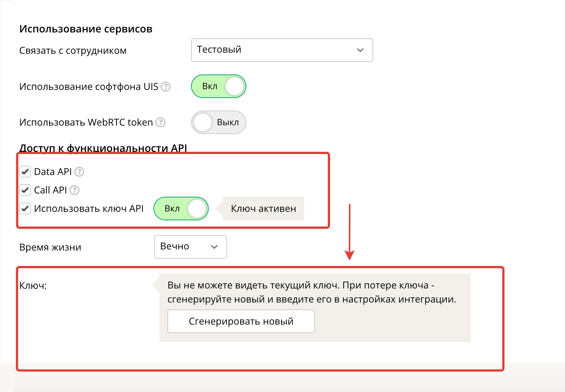Uncheck the Call API checkbox
The height and width of the screenshot is (392, 565).
[x=25, y=190]
